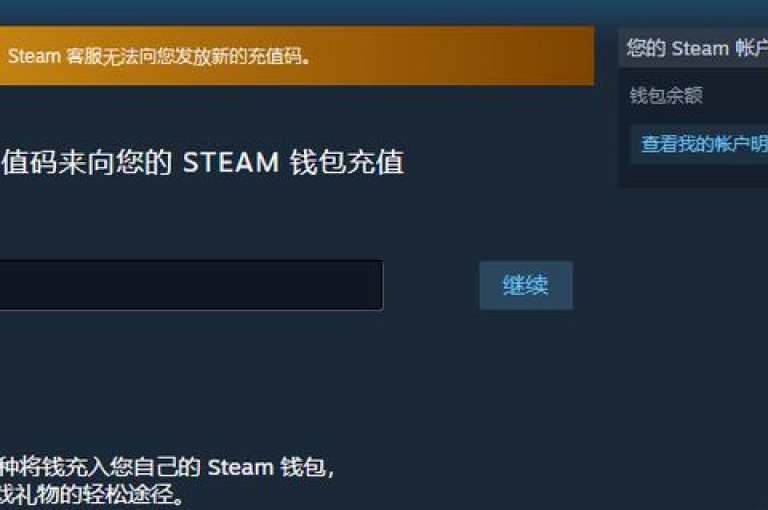
Task: Click the 礼物的轻松途径 description line
Action: (x=92, y=495)
